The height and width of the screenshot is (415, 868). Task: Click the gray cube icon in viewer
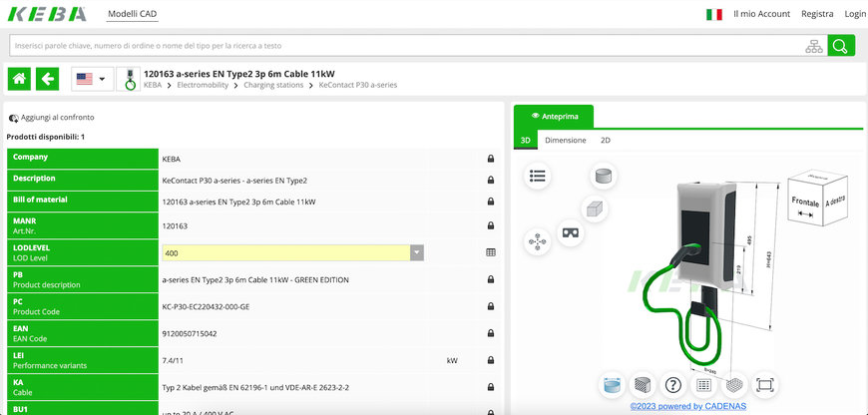pyautogui.click(x=595, y=209)
